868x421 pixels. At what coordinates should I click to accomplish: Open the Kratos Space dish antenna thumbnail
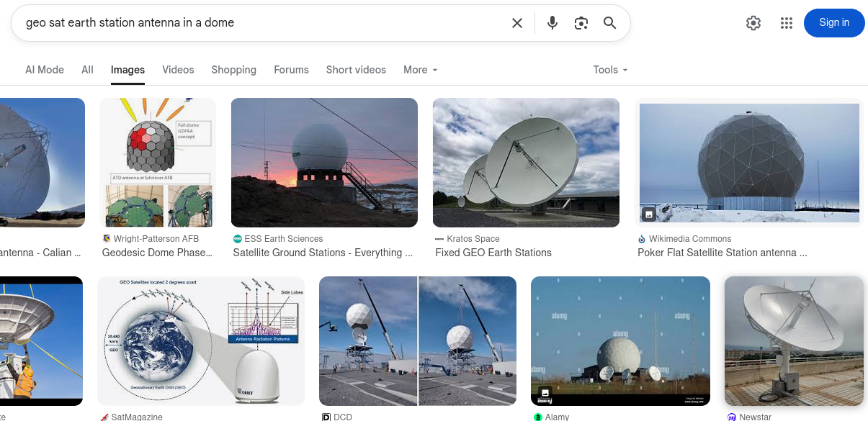(x=526, y=163)
